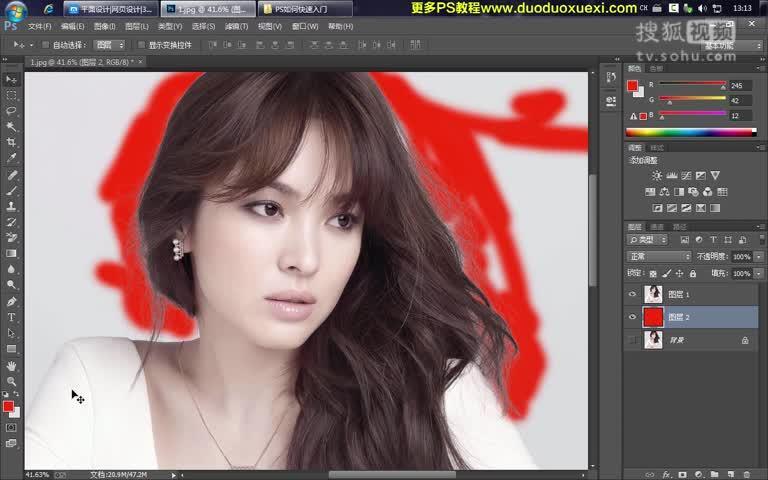Select the History Brush tool
The height and width of the screenshot is (480, 768).
click(x=11, y=222)
